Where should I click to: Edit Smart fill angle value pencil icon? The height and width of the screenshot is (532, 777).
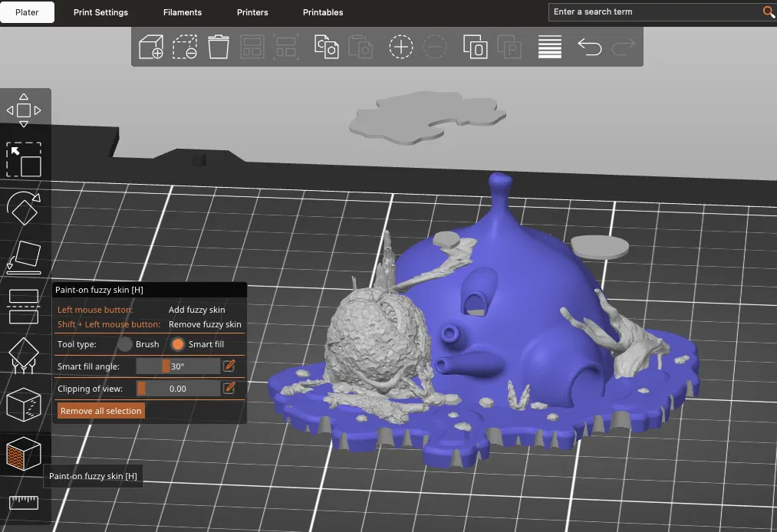point(229,366)
